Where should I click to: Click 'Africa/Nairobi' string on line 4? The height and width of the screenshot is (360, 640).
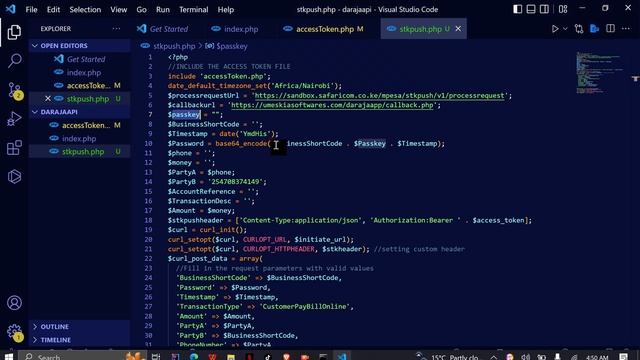(x=302, y=86)
